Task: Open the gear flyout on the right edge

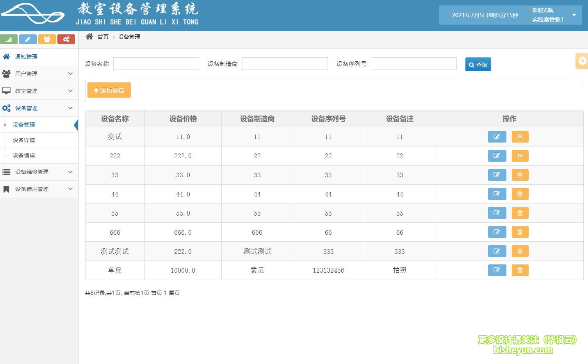Action: (582, 61)
